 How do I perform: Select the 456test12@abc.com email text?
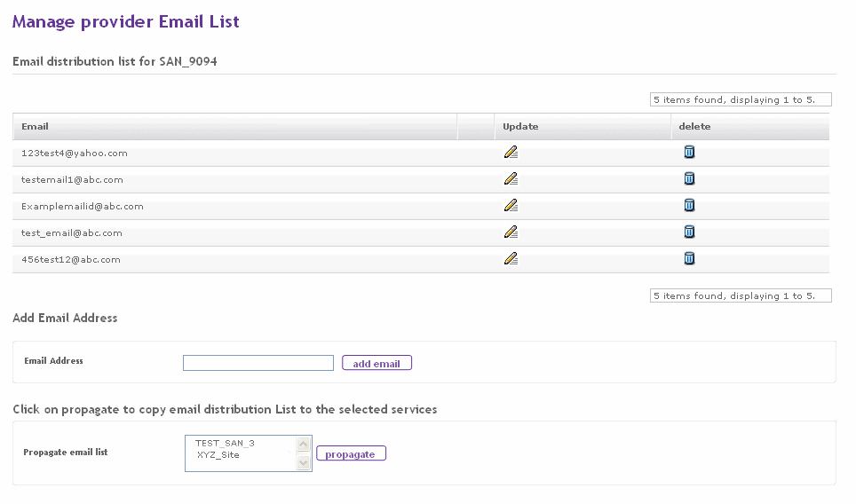pos(71,260)
